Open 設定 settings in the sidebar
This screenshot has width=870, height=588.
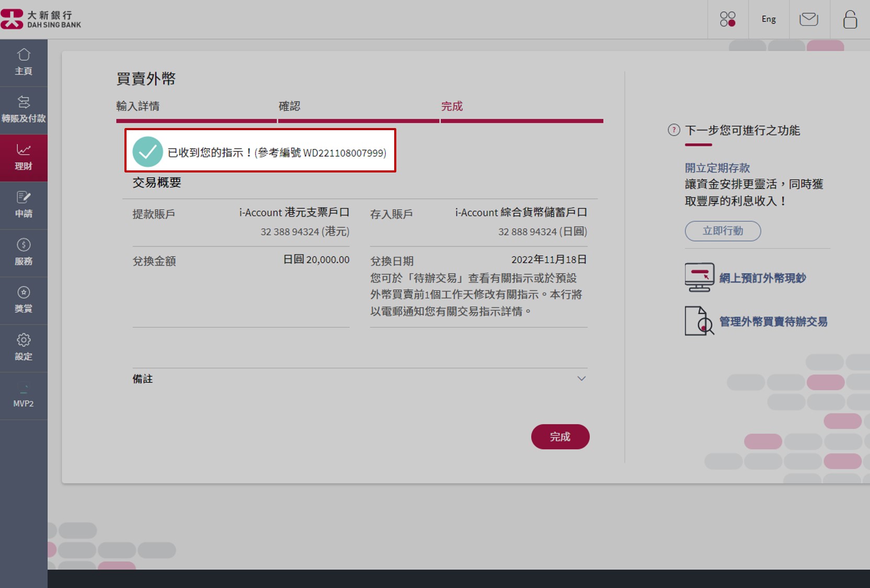(24, 348)
